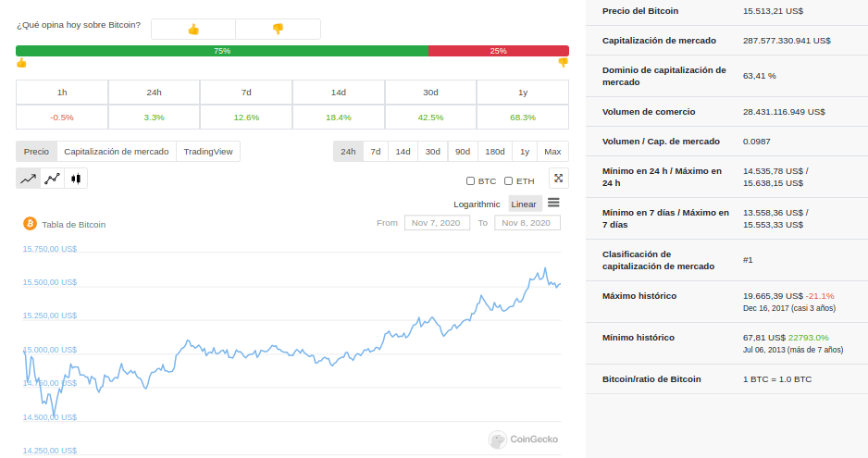Select the dotted line chart icon
This screenshot has width=868, height=458.
53,179
